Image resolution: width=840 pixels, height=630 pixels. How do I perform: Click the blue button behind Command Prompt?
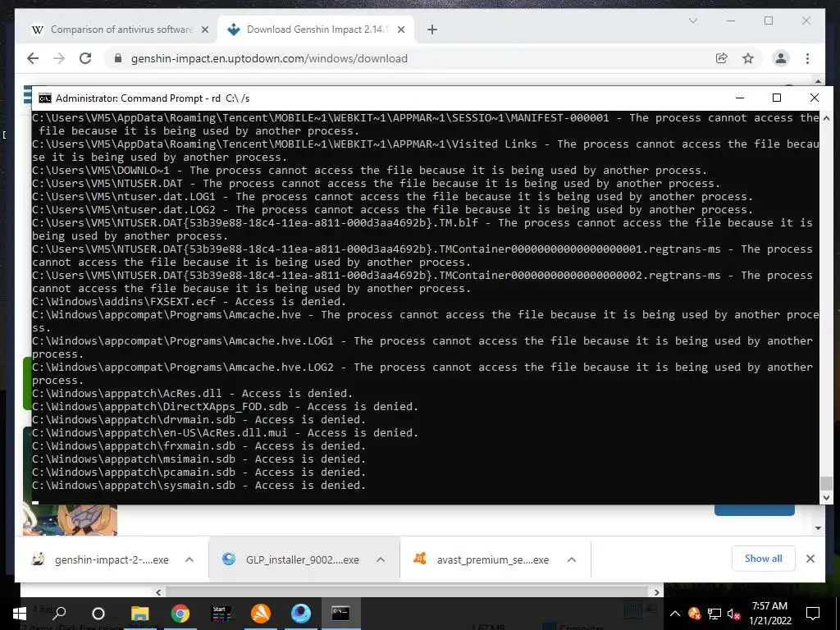[x=755, y=510]
